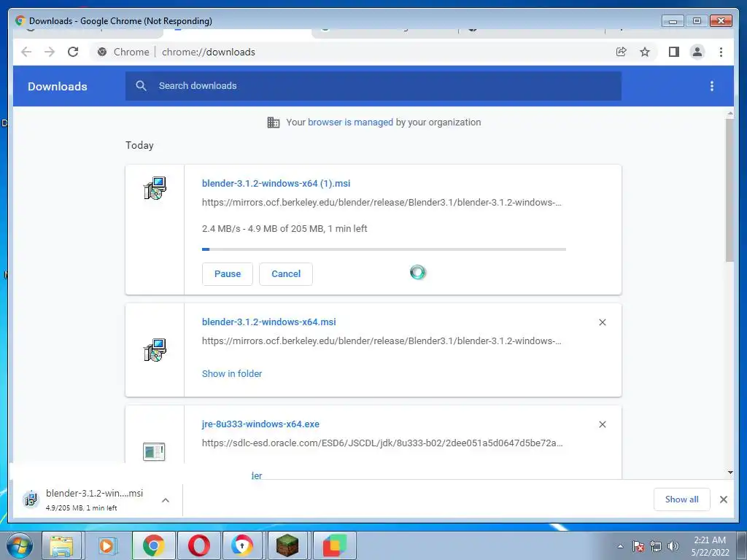Click the sdlc-esd.oracle.com URL of jre download
747x560 pixels.
coord(382,443)
